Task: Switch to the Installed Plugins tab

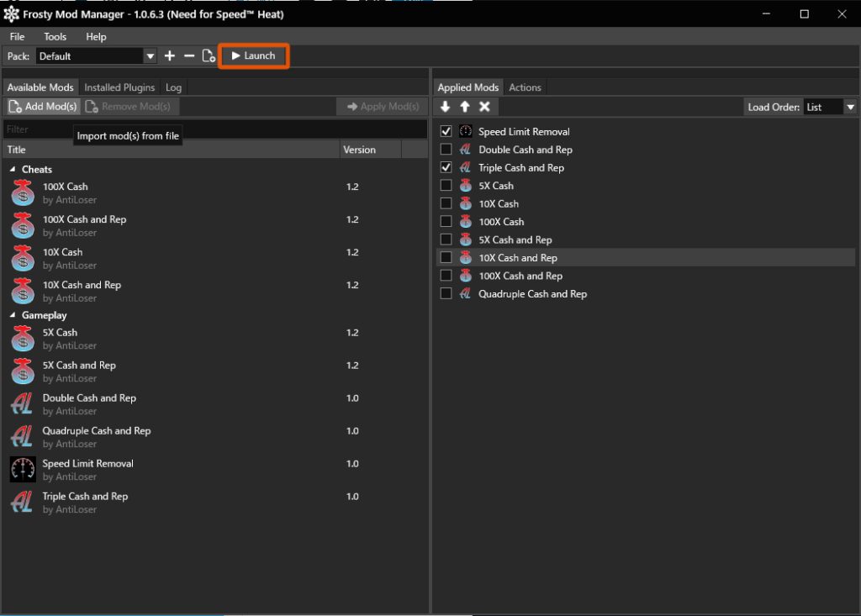Action: [x=119, y=87]
